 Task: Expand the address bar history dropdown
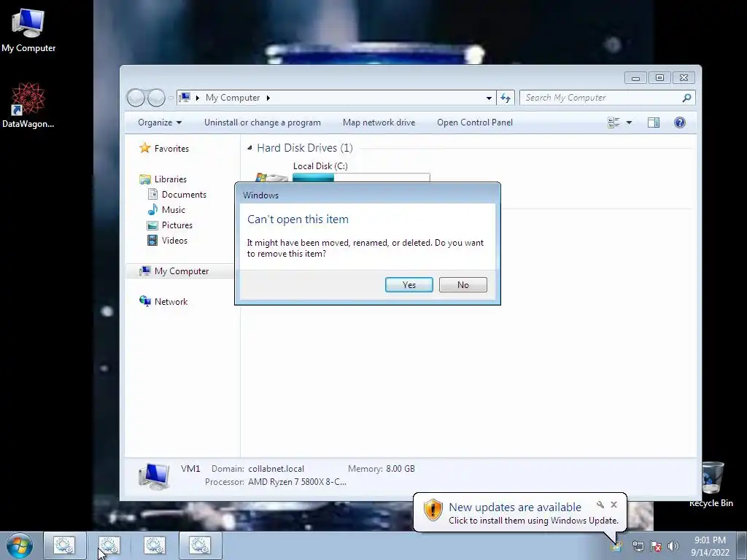tap(489, 98)
